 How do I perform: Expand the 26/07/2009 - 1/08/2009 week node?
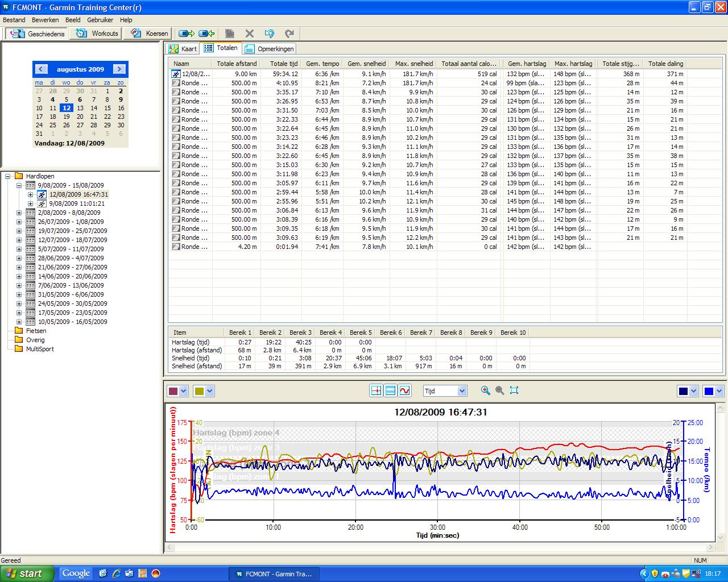[19, 222]
